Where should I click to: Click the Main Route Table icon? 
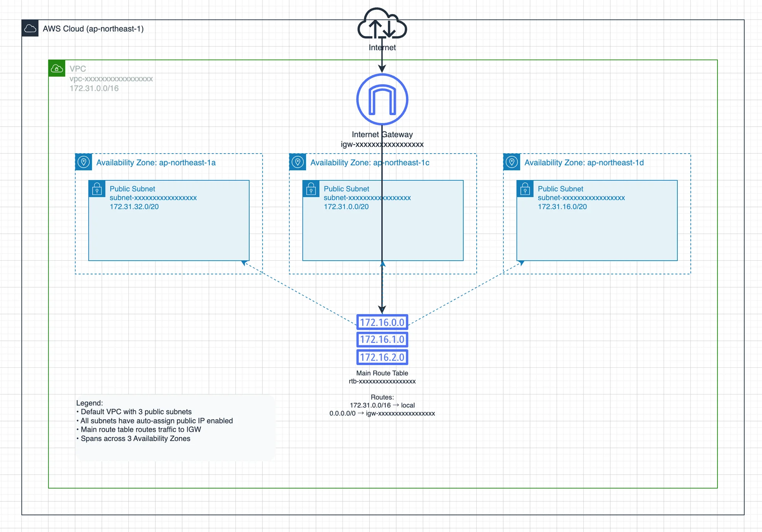pos(382,340)
